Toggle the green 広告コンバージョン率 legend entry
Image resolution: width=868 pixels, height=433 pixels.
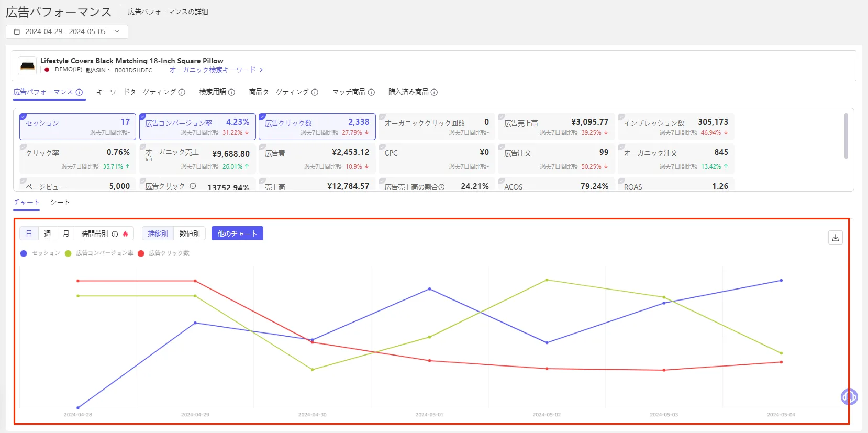(x=99, y=253)
